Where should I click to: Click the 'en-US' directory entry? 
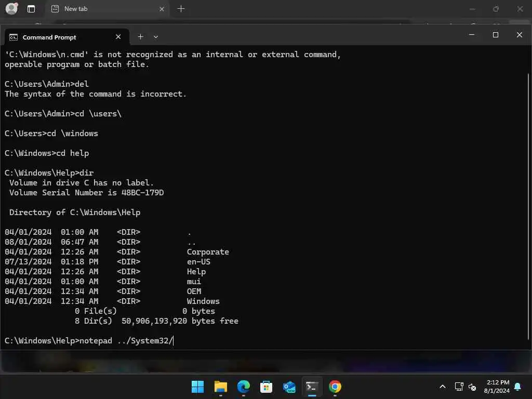tap(198, 262)
